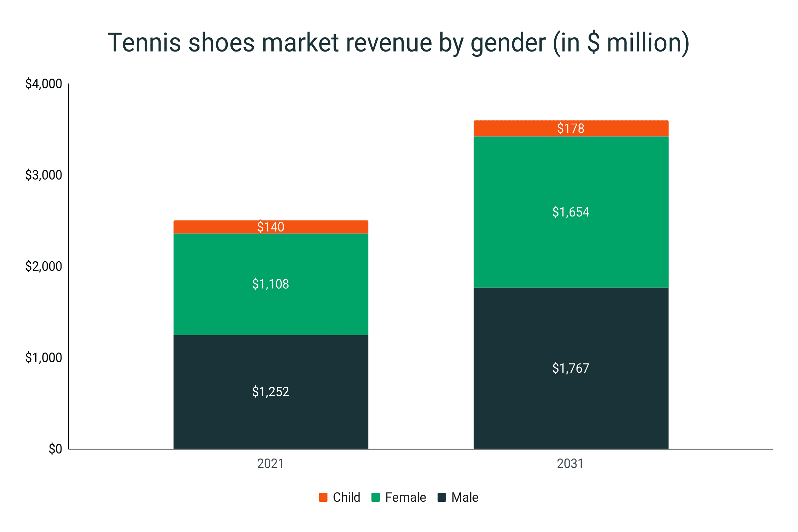Click the $4,000 y-axis label
This screenshot has width=798, height=532.
tap(44, 84)
